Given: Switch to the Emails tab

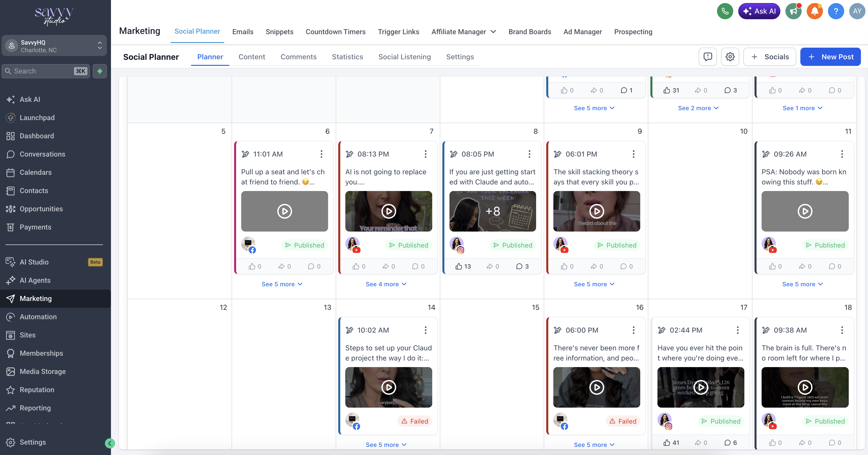Looking at the screenshot, I should [x=243, y=32].
